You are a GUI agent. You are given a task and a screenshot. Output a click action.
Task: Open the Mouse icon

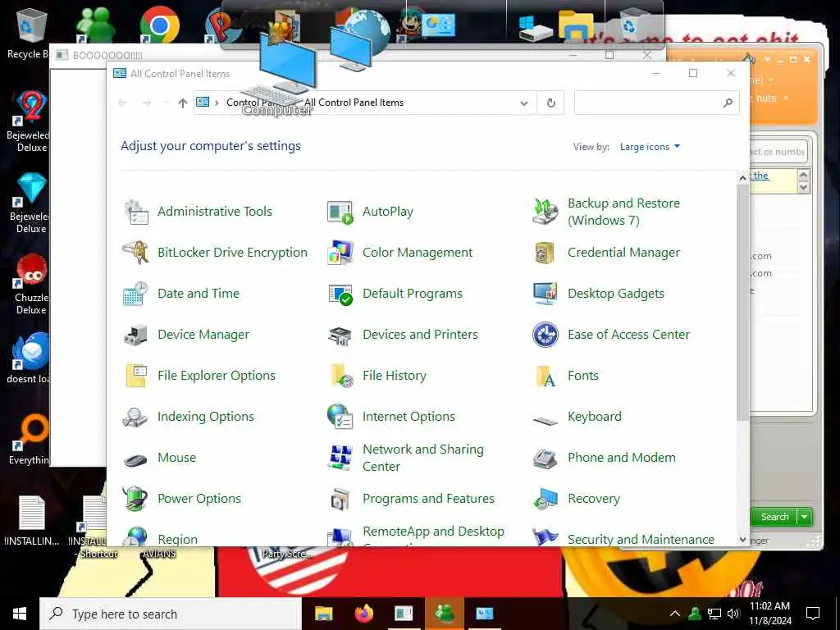pyautogui.click(x=136, y=459)
